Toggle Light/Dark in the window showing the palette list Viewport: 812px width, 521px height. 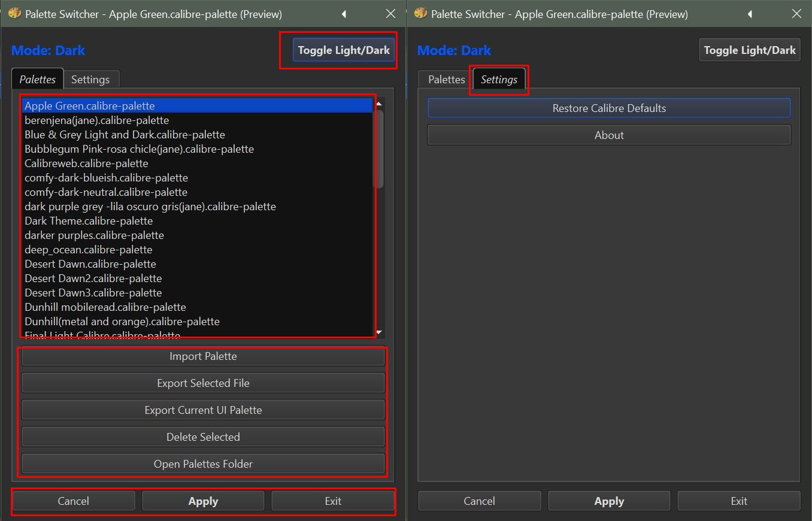click(344, 50)
